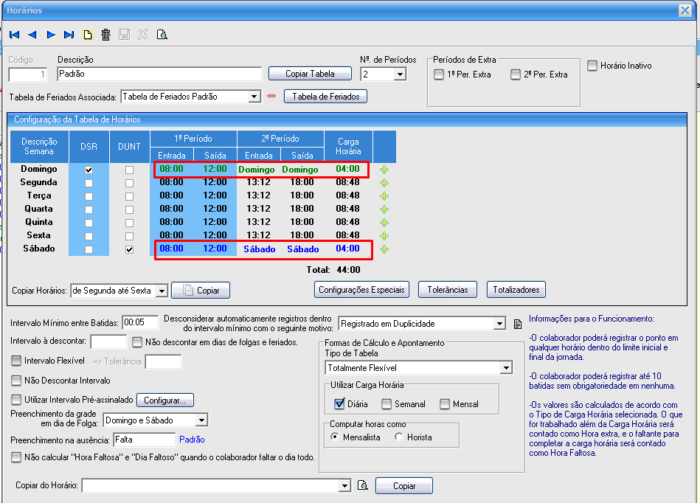Select Horista radio button
The image size is (700, 503).
(x=399, y=437)
